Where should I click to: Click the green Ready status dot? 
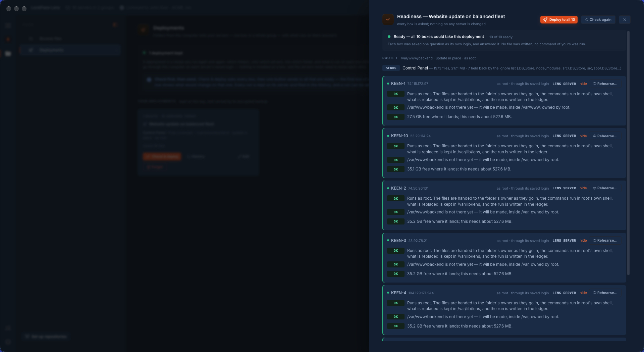389,37
